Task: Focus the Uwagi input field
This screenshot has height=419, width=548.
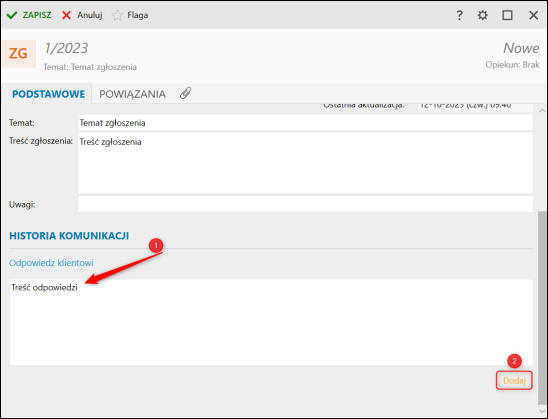Action: tap(305, 204)
